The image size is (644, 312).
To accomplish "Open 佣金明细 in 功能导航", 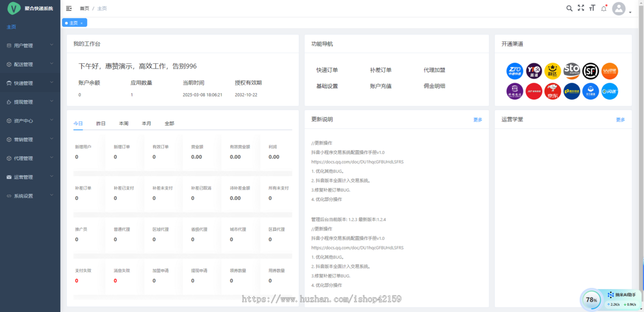I will click(x=434, y=86).
